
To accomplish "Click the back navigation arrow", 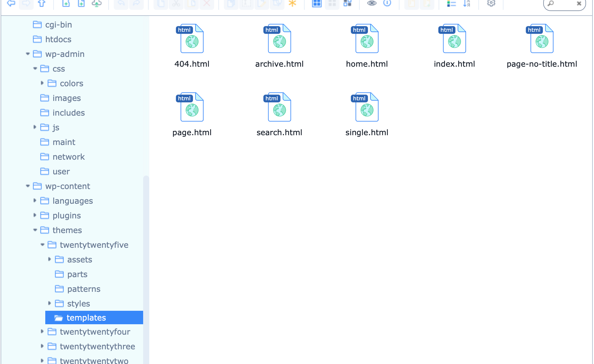I will [11, 3].
